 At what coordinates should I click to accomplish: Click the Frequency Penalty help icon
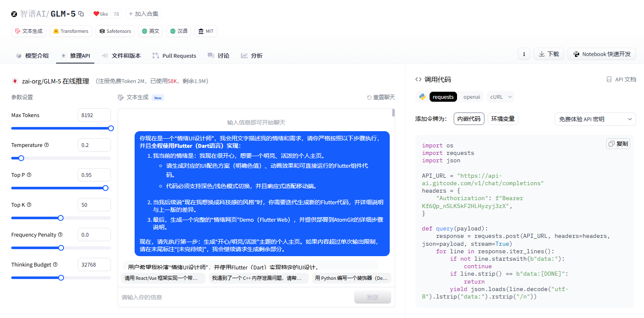60,235
